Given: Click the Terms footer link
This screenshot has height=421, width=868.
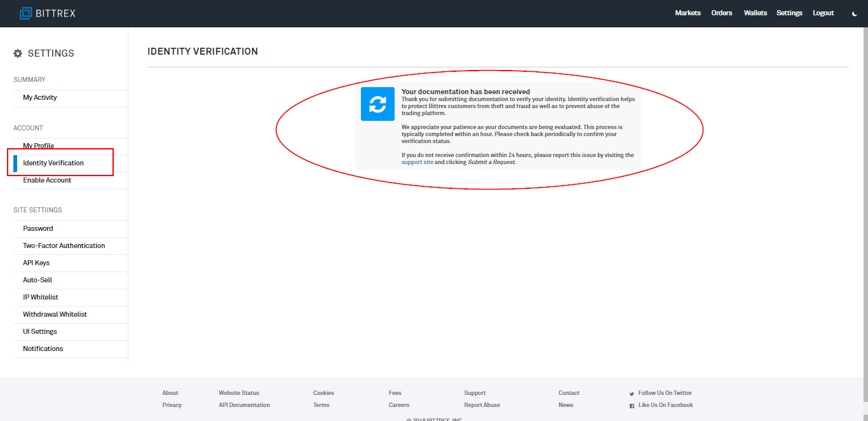Looking at the screenshot, I should [322, 405].
